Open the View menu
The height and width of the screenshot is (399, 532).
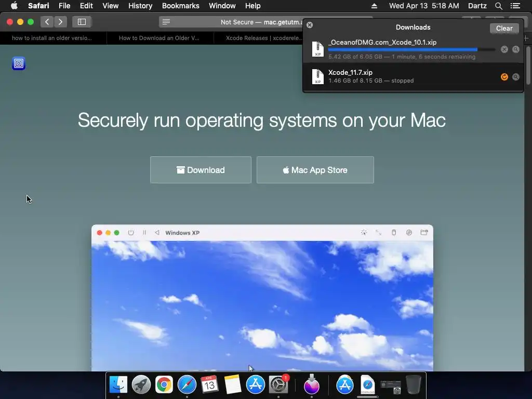[111, 6]
